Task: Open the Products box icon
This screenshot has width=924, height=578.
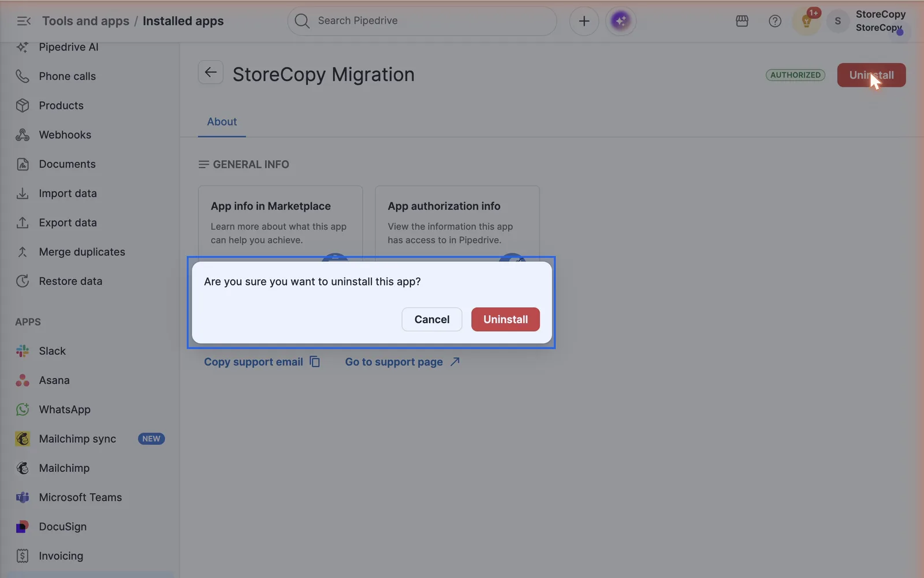Action: [x=23, y=105]
